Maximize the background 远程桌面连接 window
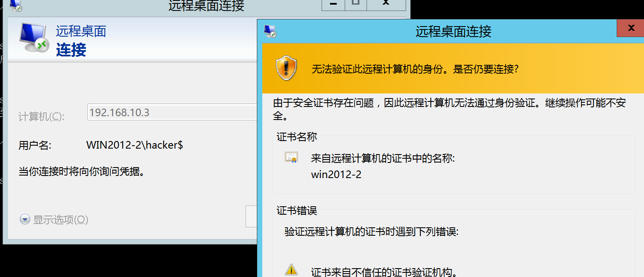The width and height of the screenshot is (644, 277). pyautogui.click(x=356, y=4)
